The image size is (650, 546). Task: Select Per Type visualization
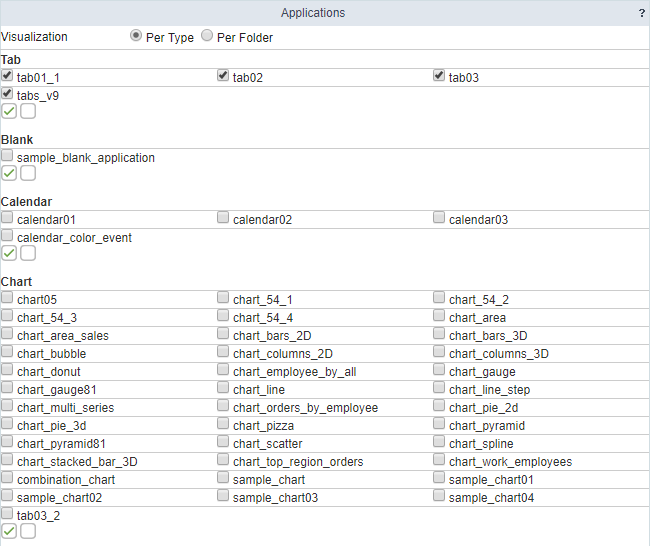tap(136, 36)
